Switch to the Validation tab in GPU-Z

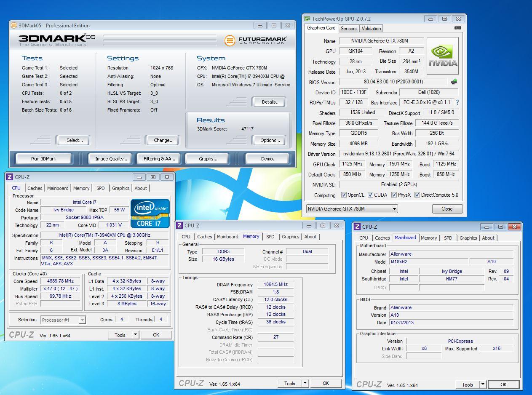coord(371,29)
